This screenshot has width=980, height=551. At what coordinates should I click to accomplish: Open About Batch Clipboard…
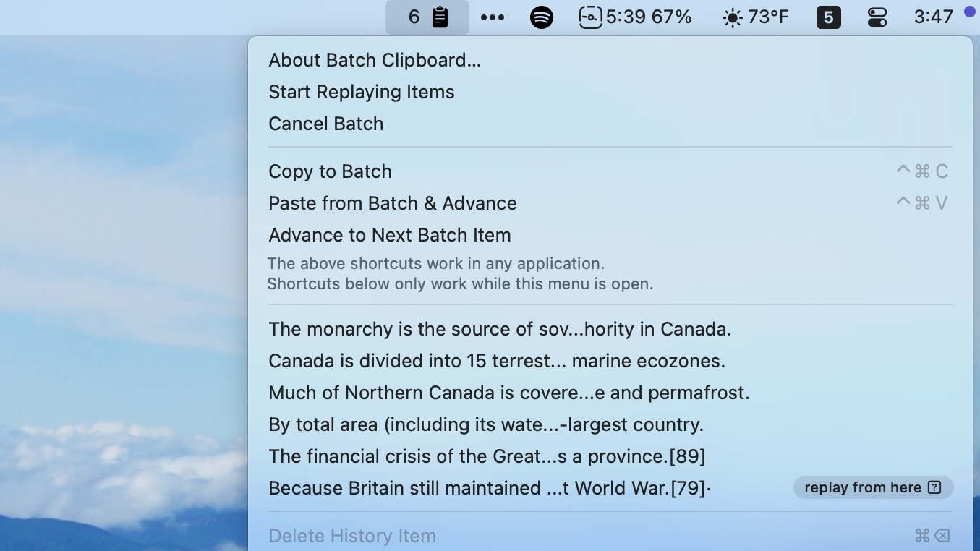click(x=610, y=60)
